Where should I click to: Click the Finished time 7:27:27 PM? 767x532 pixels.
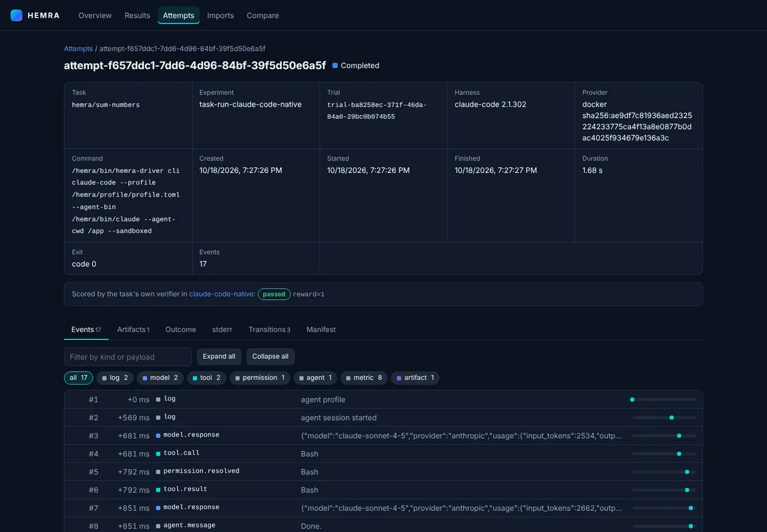[x=496, y=171]
